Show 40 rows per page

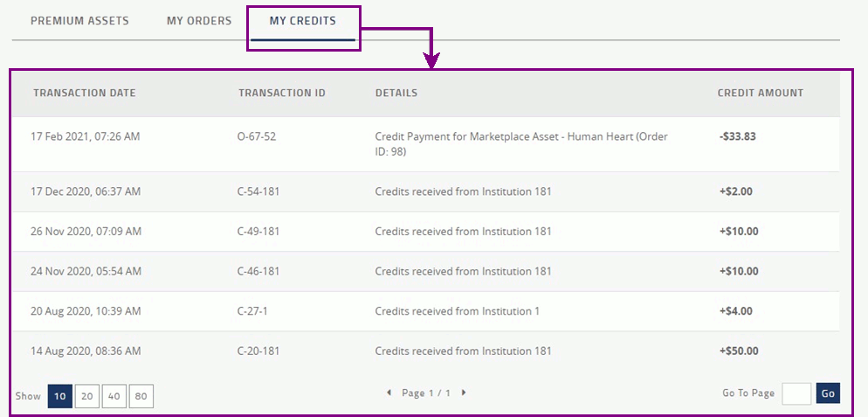[114, 396]
